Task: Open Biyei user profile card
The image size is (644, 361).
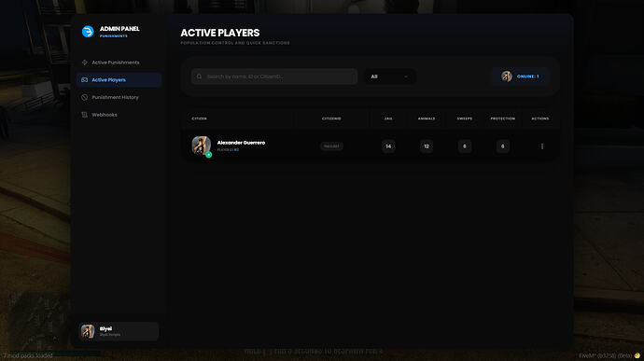Action: click(119, 331)
